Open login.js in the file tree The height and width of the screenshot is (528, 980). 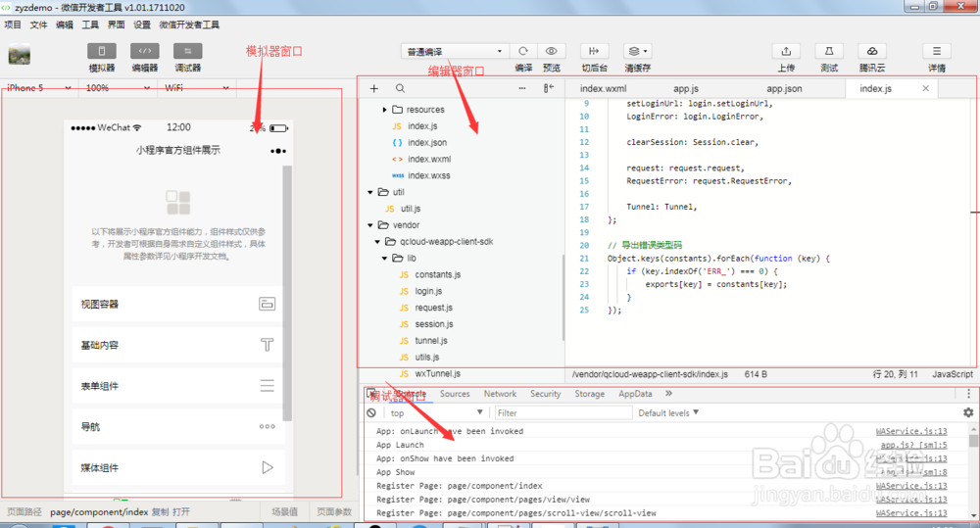428,291
